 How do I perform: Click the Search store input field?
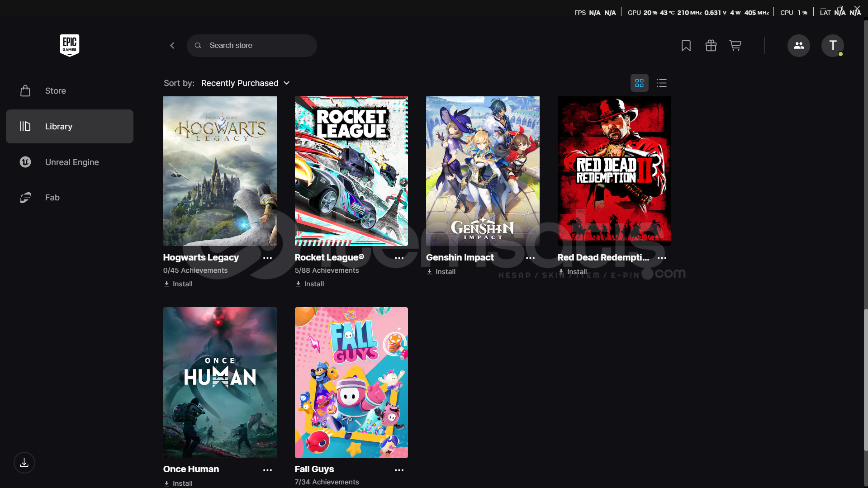(x=252, y=46)
